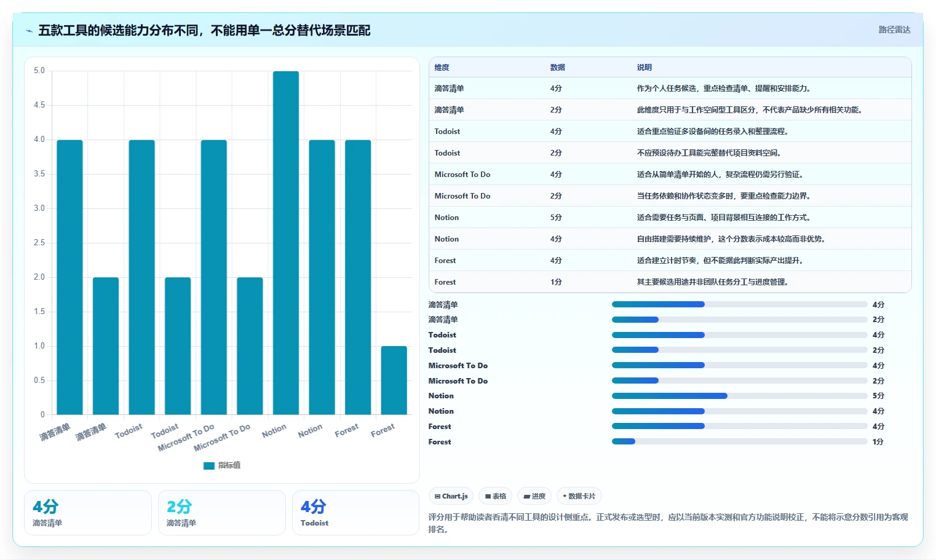Click the shortest Forest bar reaching 1.0

coord(394,380)
